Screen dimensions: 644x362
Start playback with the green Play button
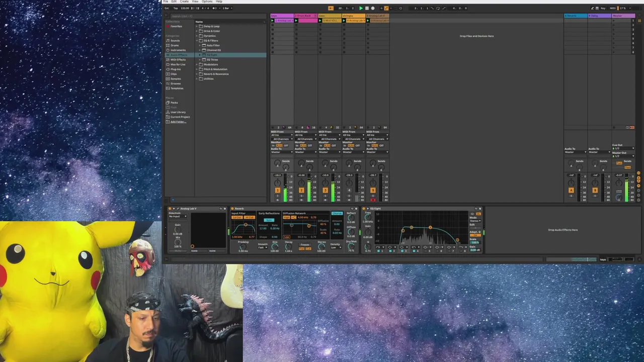(x=361, y=8)
